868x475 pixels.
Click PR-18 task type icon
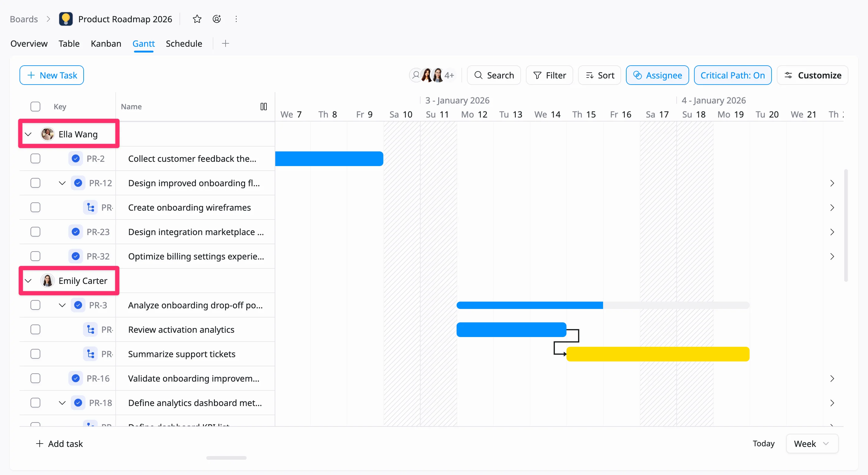click(x=78, y=403)
